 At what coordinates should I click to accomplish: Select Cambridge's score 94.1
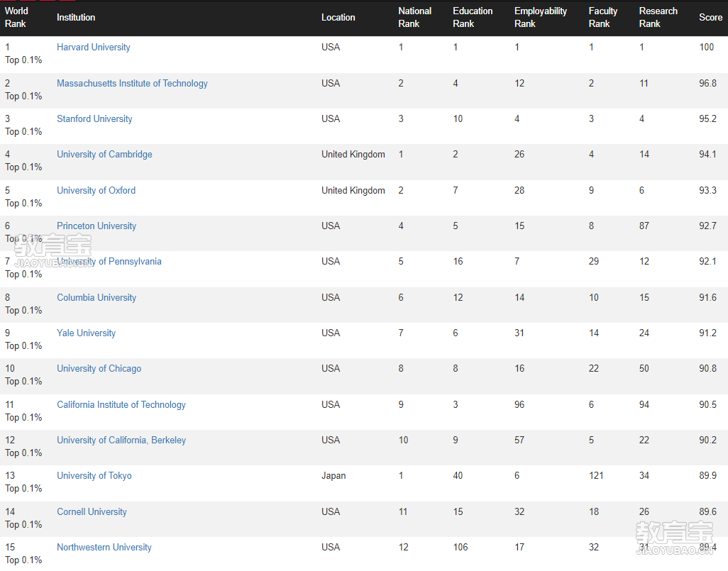coord(707,155)
